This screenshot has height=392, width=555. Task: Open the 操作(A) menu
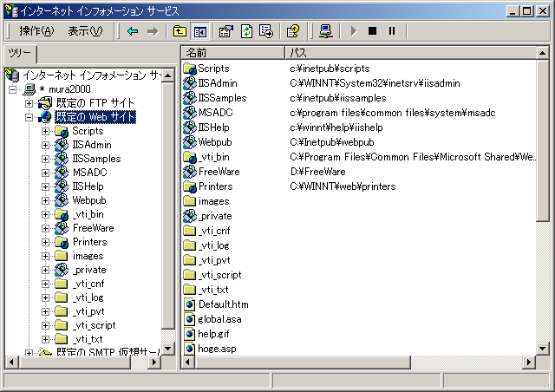click(36, 31)
